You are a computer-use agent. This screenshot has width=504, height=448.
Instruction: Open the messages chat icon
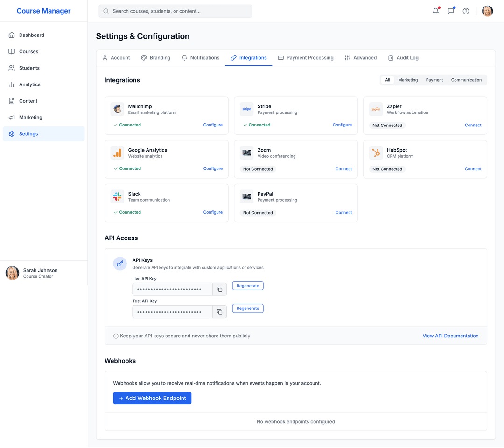tap(451, 11)
